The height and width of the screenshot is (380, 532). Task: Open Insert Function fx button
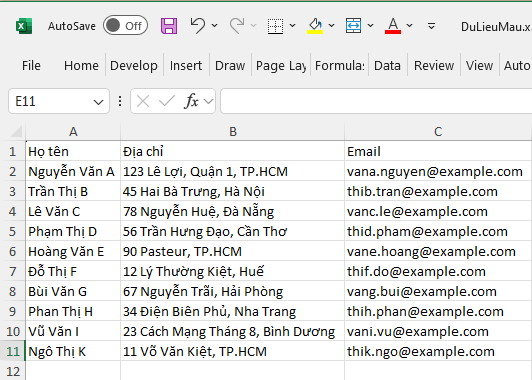point(192,101)
